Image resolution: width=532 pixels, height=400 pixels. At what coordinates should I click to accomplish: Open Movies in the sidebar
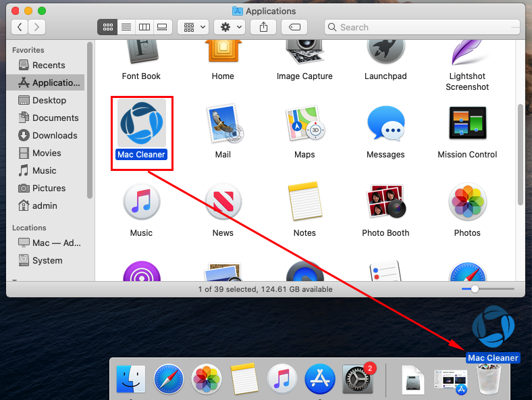point(45,153)
